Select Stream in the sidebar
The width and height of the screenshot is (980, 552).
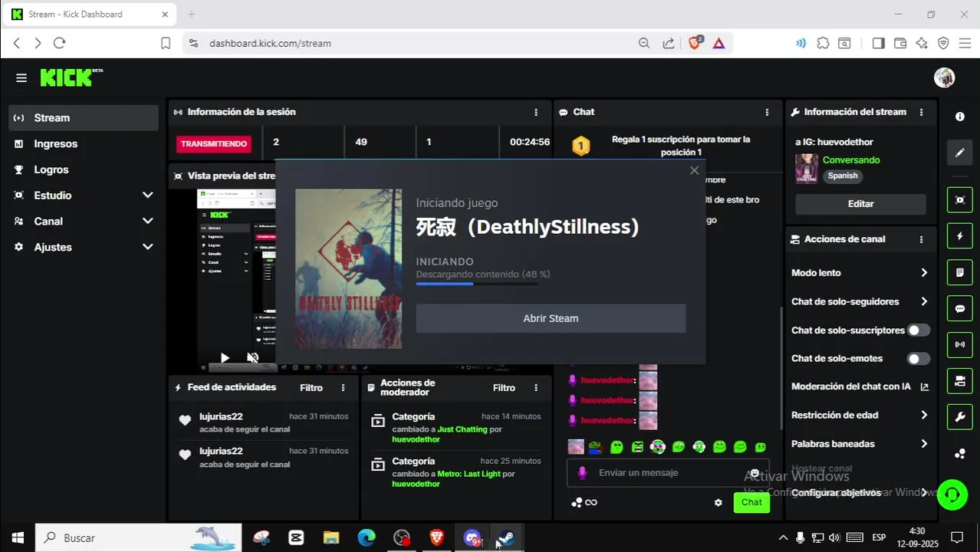click(x=83, y=118)
